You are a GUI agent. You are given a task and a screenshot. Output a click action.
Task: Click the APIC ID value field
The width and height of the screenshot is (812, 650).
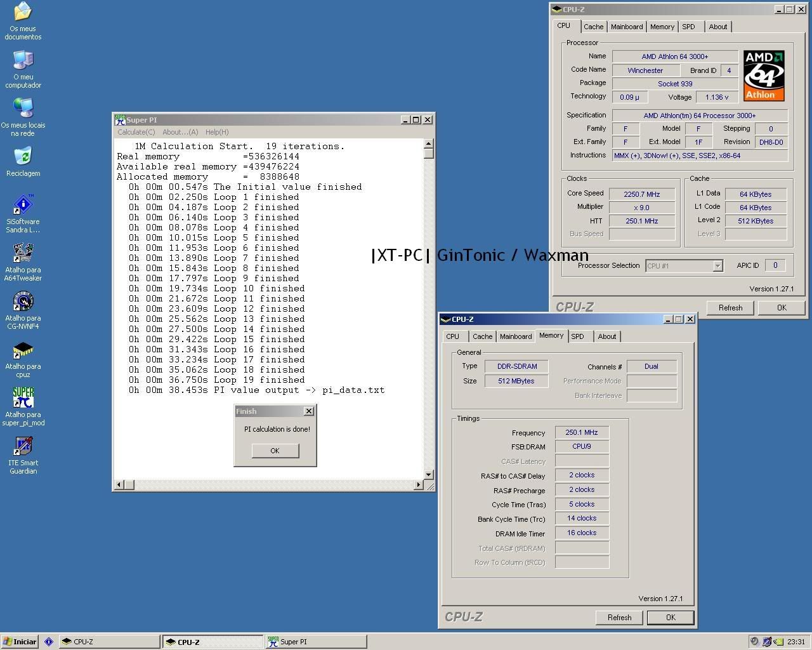click(775, 265)
